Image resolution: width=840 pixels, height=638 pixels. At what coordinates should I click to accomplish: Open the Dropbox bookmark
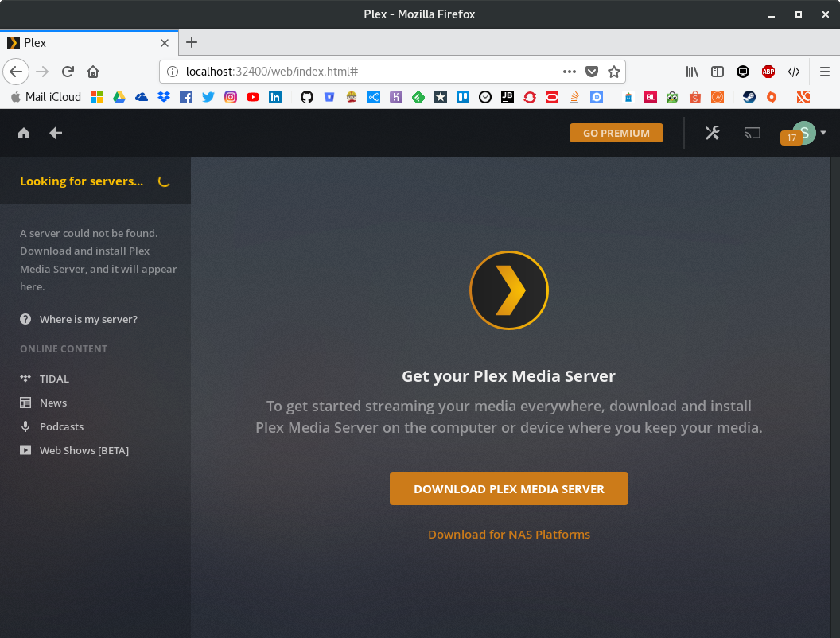[164, 97]
